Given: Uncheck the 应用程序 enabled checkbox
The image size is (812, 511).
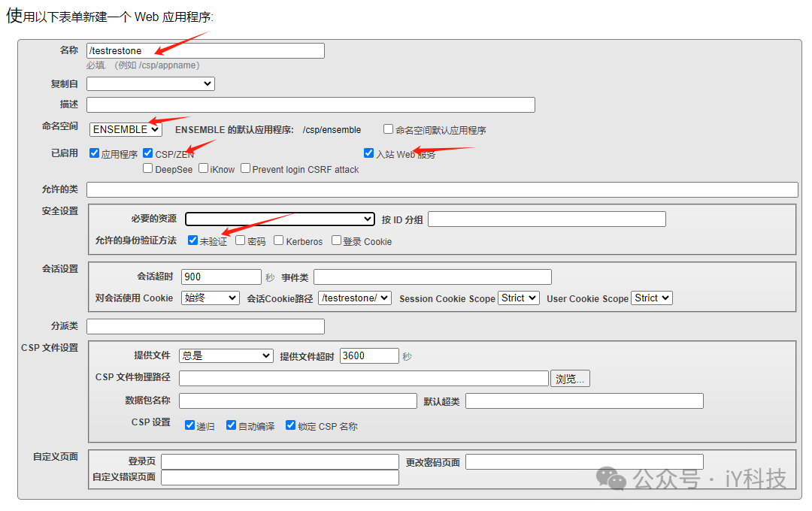Looking at the screenshot, I should point(94,153).
